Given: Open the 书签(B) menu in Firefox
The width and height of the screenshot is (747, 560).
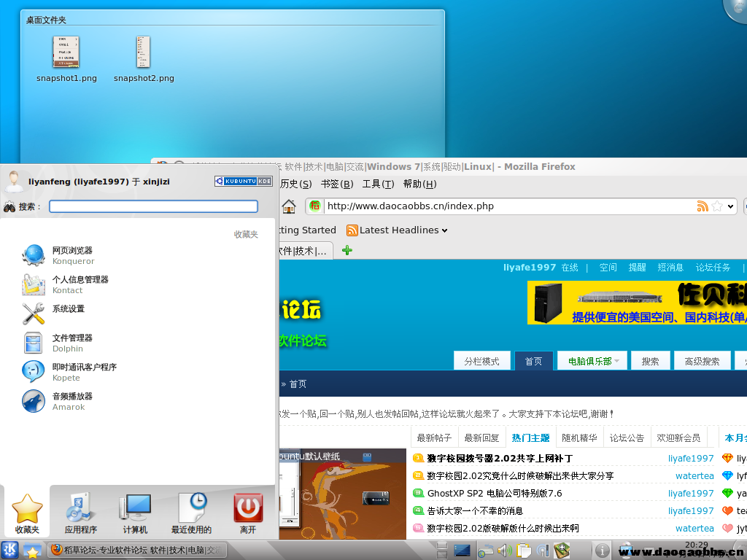Looking at the screenshot, I should tap(336, 184).
